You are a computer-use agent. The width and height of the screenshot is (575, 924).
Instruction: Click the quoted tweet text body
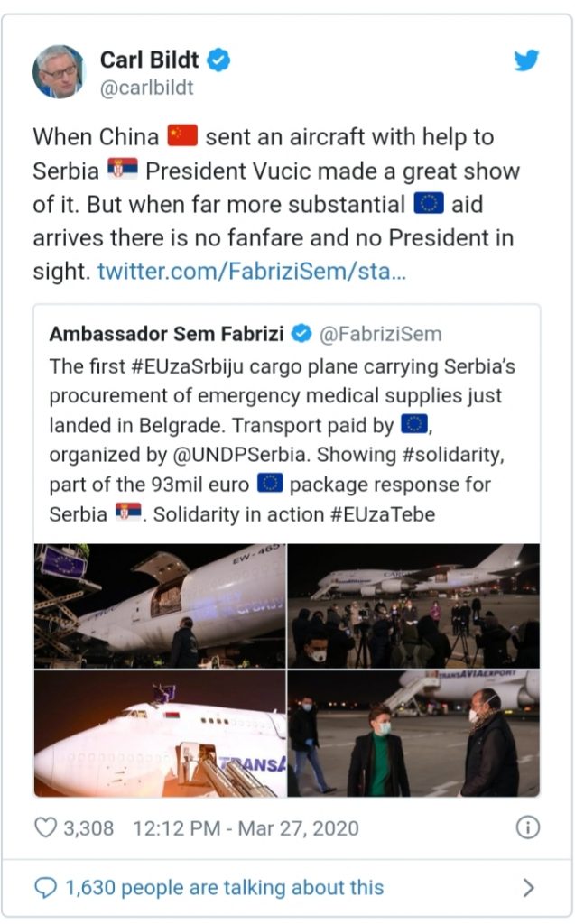280,441
